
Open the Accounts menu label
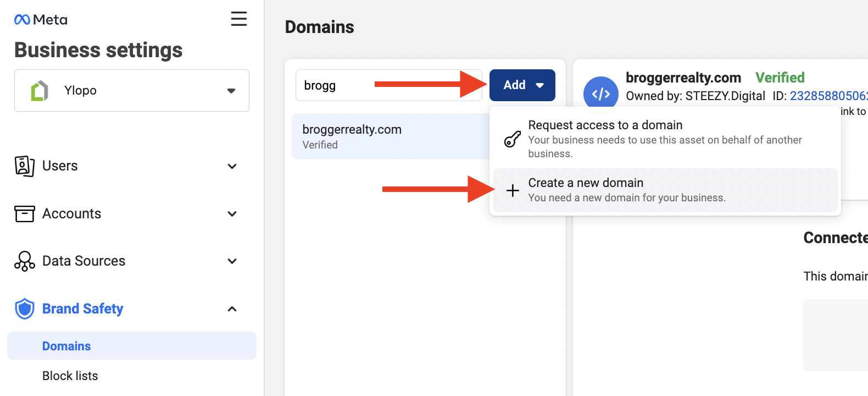click(72, 214)
